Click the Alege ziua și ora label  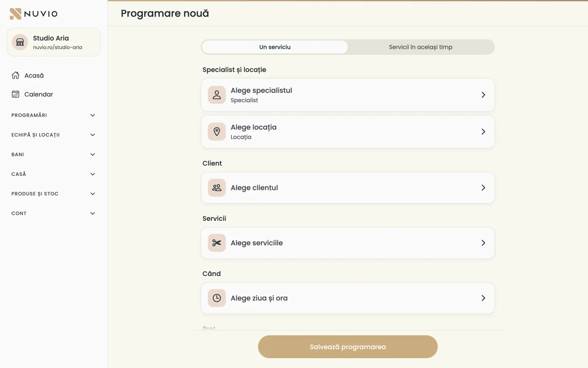259,298
